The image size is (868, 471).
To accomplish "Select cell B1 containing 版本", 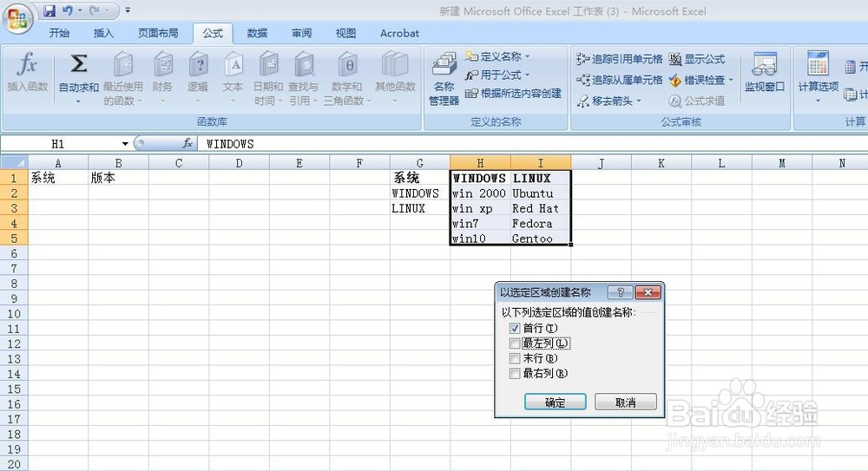I will [x=118, y=178].
